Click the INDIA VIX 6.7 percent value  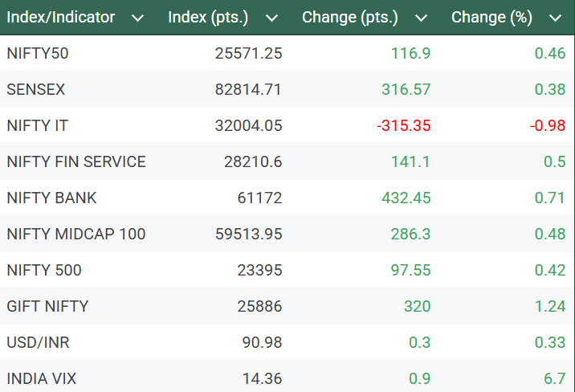[x=554, y=378]
